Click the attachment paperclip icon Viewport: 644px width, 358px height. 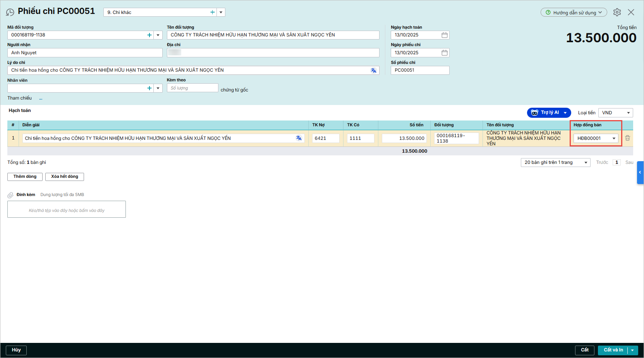click(10, 195)
